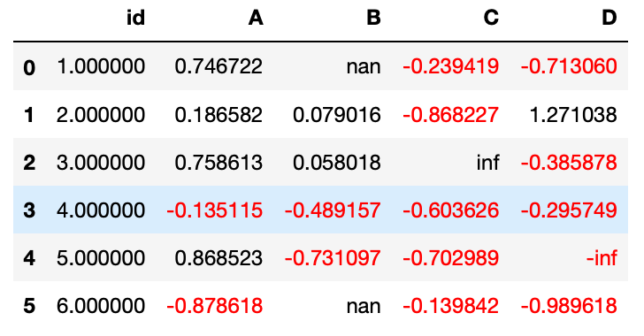Click id cell 4.000000

[101, 210]
